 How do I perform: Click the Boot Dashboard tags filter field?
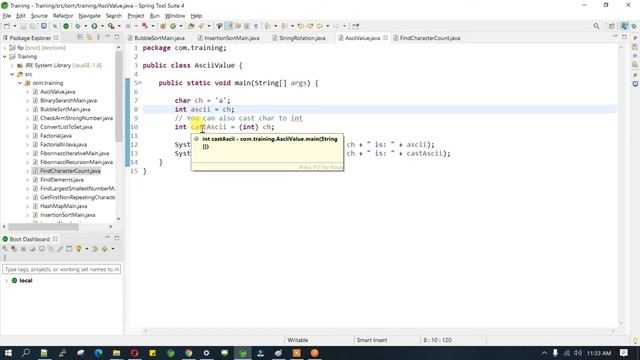coord(62,269)
